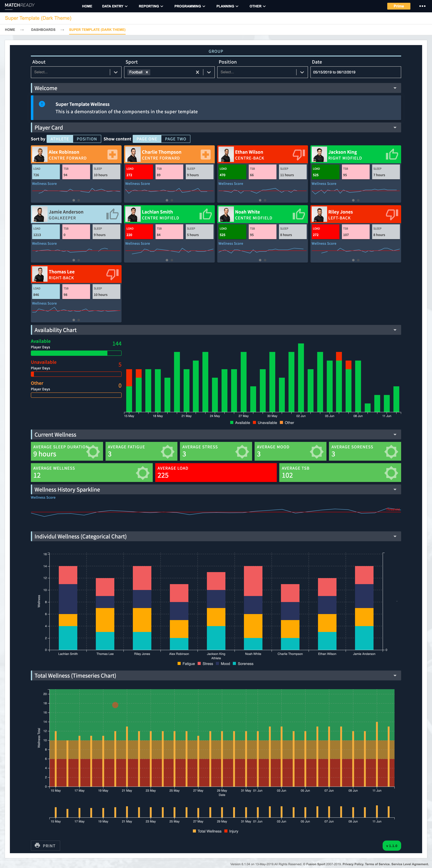The width and height of the screenshot is (432, 868).
Task: Remove the Football filter chip
Action: click(147, 72)
